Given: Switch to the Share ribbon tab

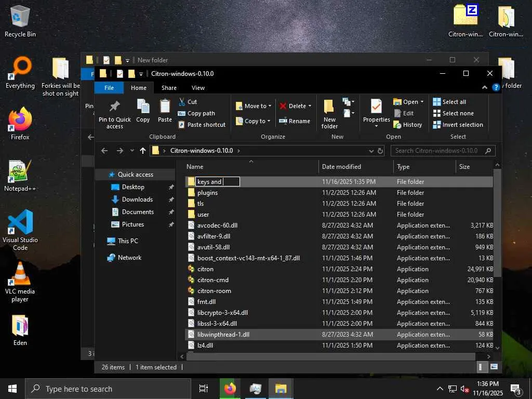Looking at the screenshot, I should [x=169, y=88].
